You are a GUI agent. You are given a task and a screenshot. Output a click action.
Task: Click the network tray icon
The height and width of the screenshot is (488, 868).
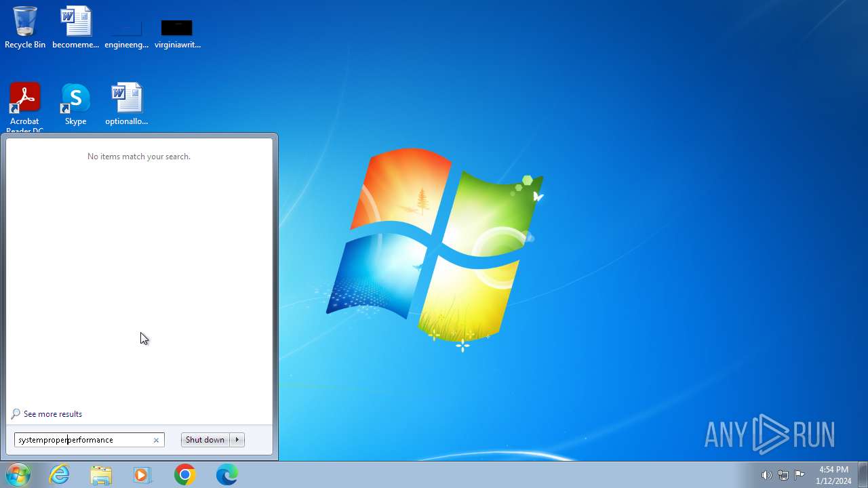click(783, 475)
